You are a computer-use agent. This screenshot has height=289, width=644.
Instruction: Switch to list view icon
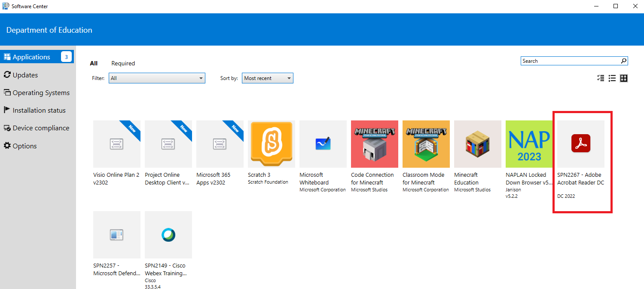(612, 78)
